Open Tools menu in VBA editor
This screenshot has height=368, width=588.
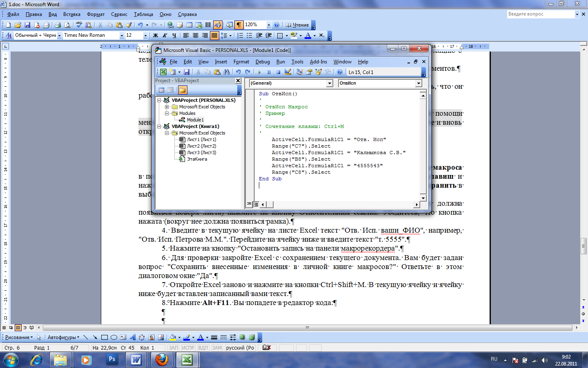pos(297,62)
